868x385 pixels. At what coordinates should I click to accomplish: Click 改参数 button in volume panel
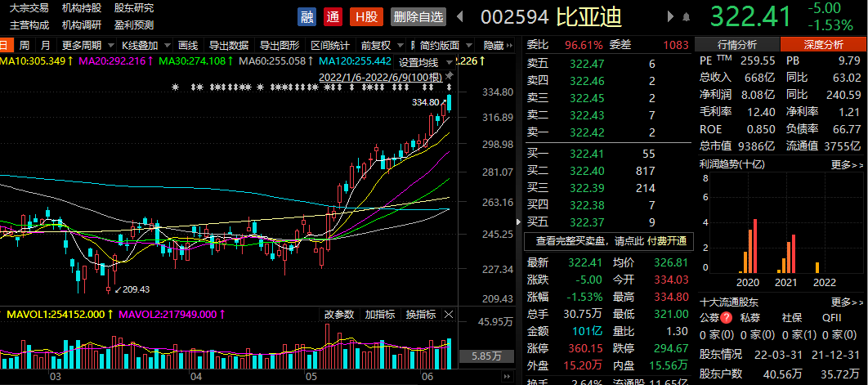(x=339, y=315)
